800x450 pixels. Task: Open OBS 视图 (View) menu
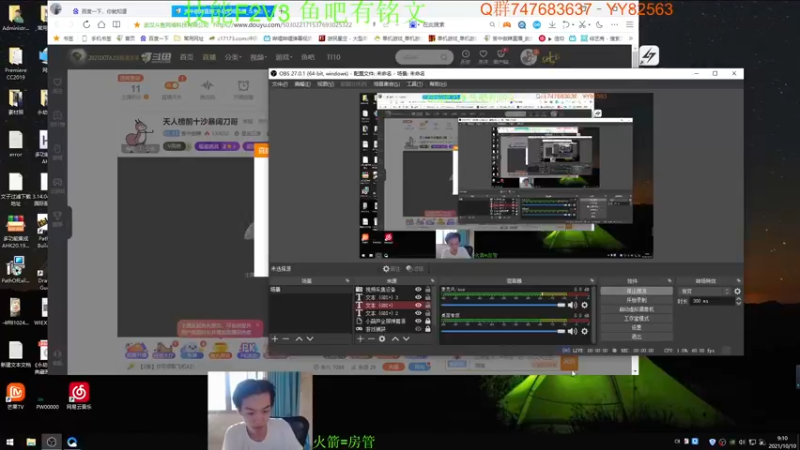[326, 84]
